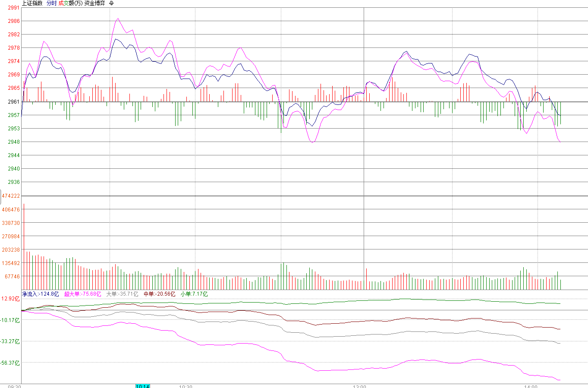588x388 pixels.
Task: Click the -33.27亿 fund-flow axis label
Action: (10, 341)
